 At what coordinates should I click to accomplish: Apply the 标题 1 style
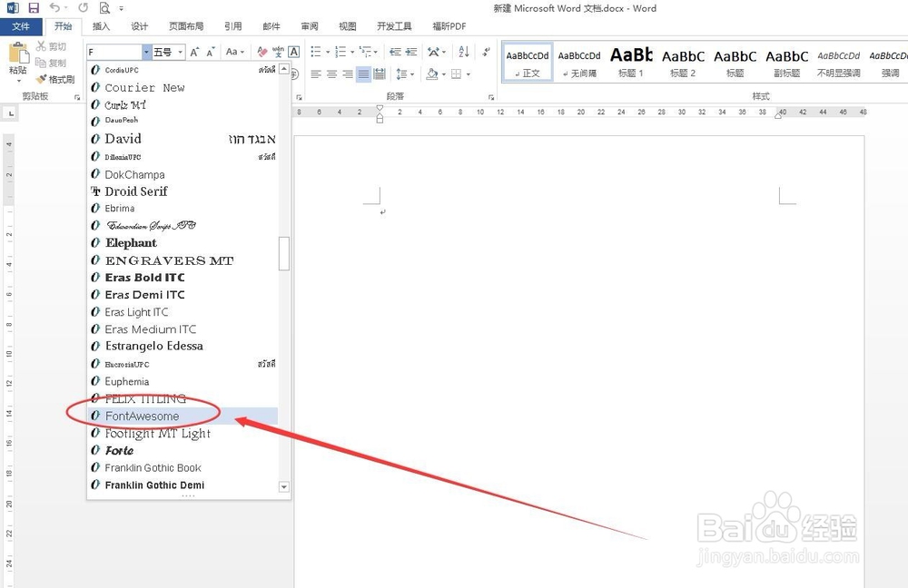pyautogui.click(x=631, y=62)
